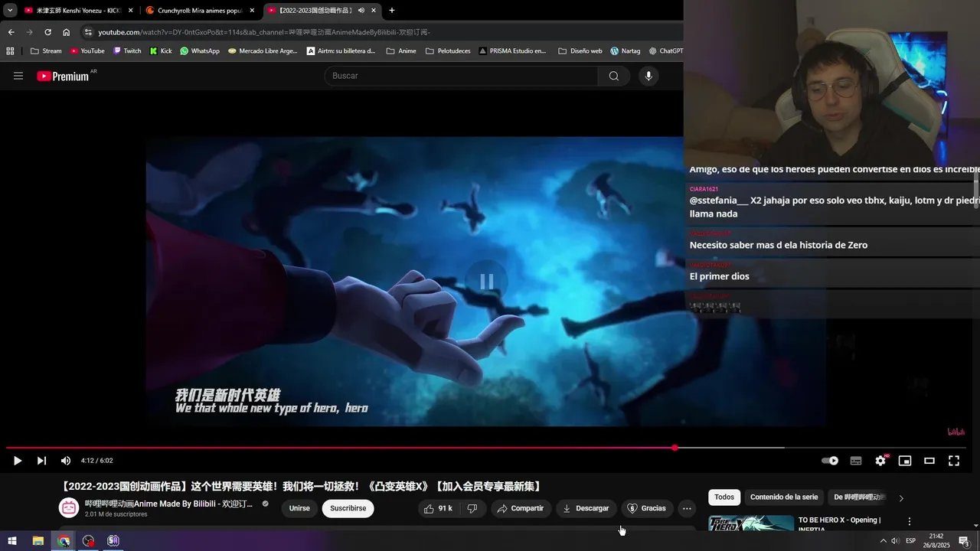Open the Windows Start menu
This screenshot has height=551, width=980.
point(11,541)
